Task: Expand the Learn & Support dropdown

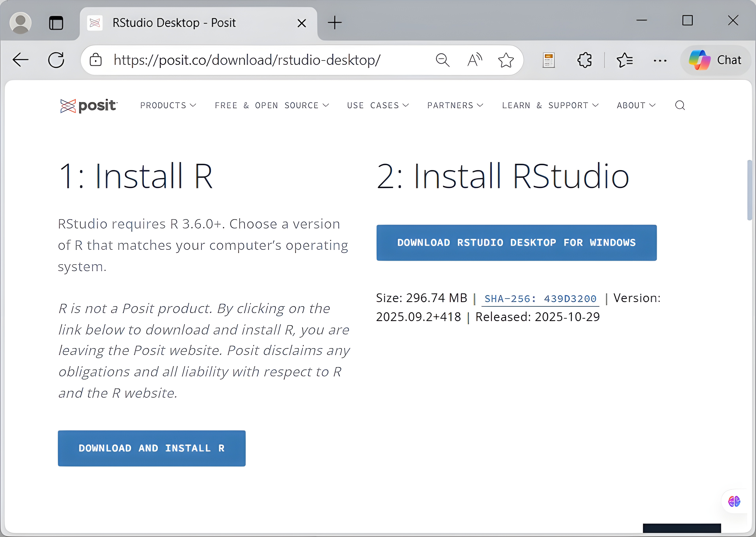Action: click(x=550, y=106)
